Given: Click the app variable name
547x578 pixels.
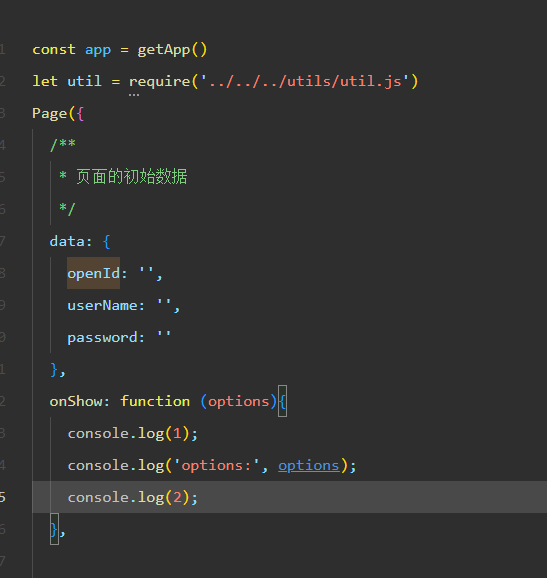Looking at the screenshot, I should click(98, 50).
